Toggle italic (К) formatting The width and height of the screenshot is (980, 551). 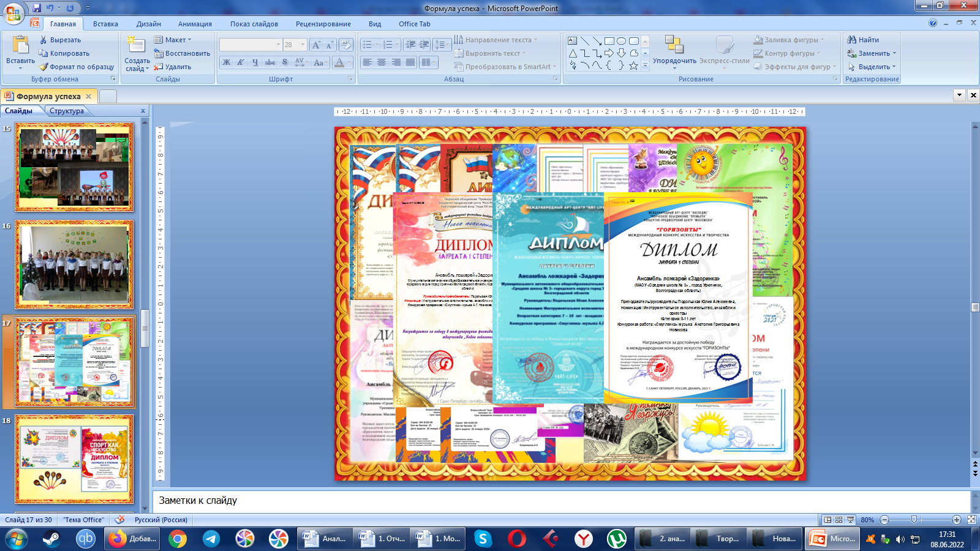tap(241, 62)
